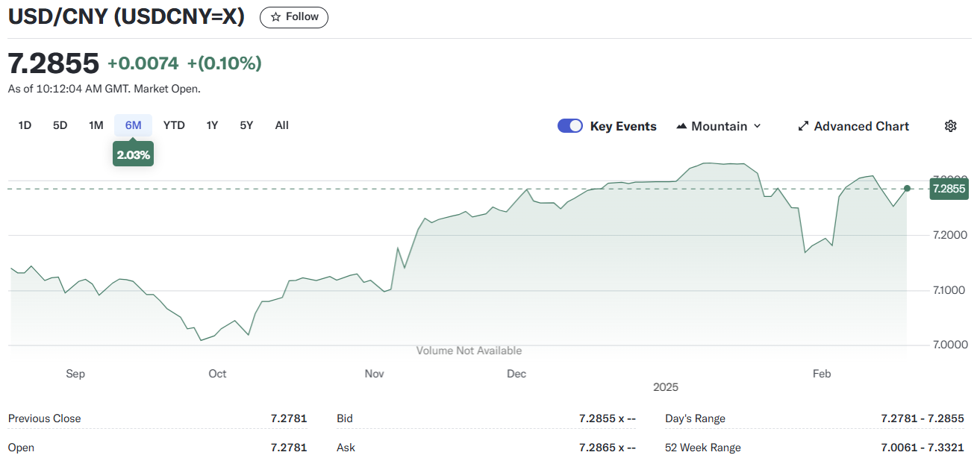Screen dimensions: 980x458
Task: Click the Mountain chart type icon
Action: pyautogui.click(x=681, y=126)
